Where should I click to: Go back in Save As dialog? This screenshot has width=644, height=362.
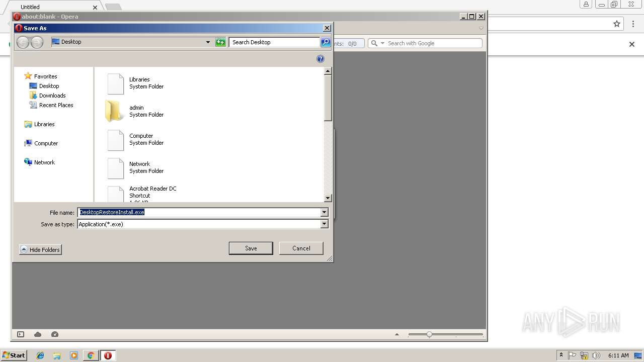pos(23,42)
